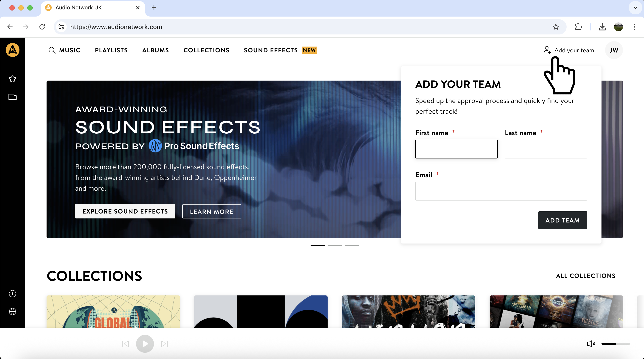Image resolution: width=644 pixels, height=359 pixels.
Task: Click the search magnifier next to MUSIC
Action: pyautogui.click(x=52, y=50)
